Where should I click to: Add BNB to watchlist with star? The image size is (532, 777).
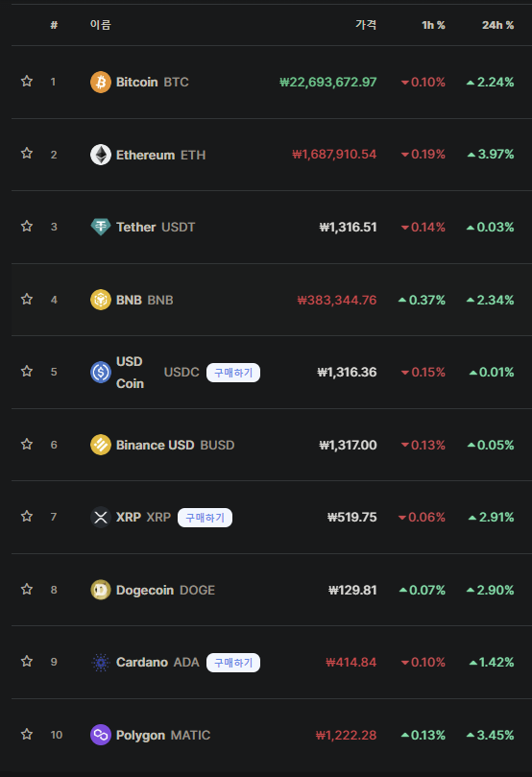27,300
